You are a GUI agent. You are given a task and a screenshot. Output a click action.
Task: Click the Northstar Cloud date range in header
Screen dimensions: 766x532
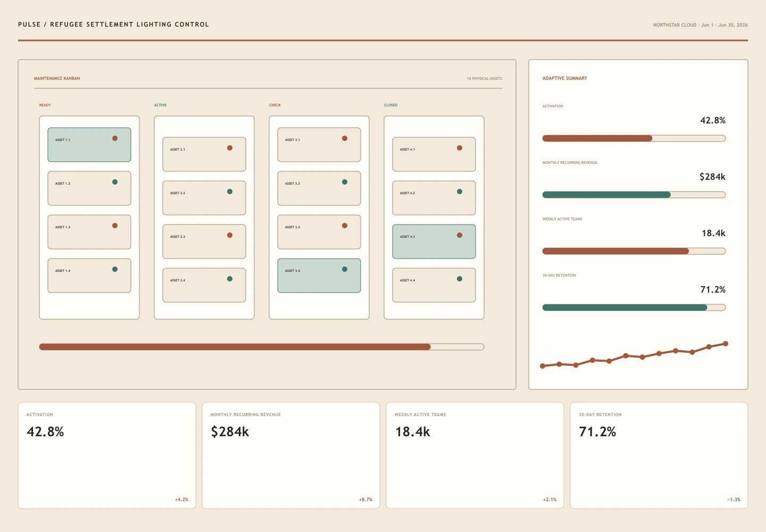701,25
